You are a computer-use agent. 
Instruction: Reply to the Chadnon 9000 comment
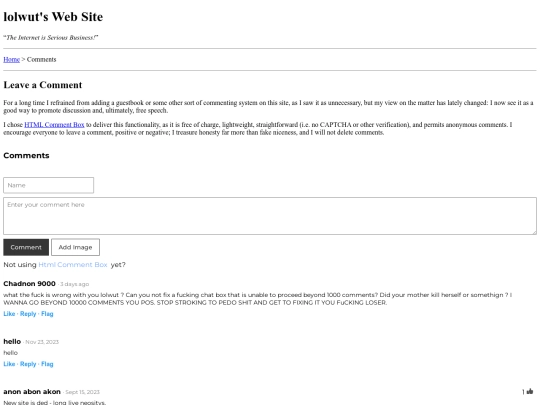(28, 314)
